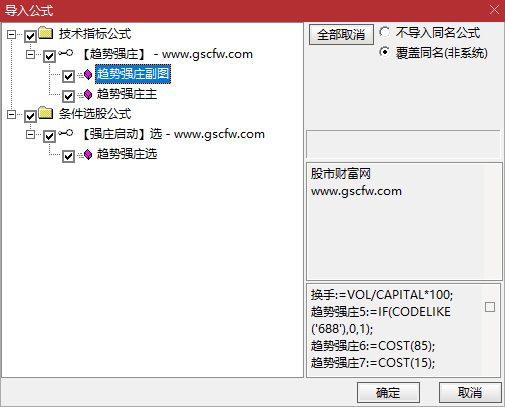Click the key icon beside 【强庄启动】选
Screen dimensions: 505x407
coord(65,133)
